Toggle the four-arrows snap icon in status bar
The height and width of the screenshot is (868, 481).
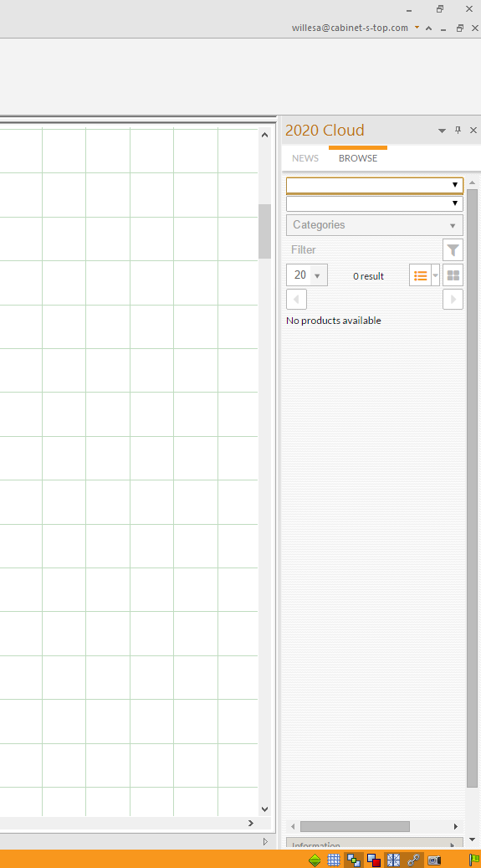pos(393,860)
